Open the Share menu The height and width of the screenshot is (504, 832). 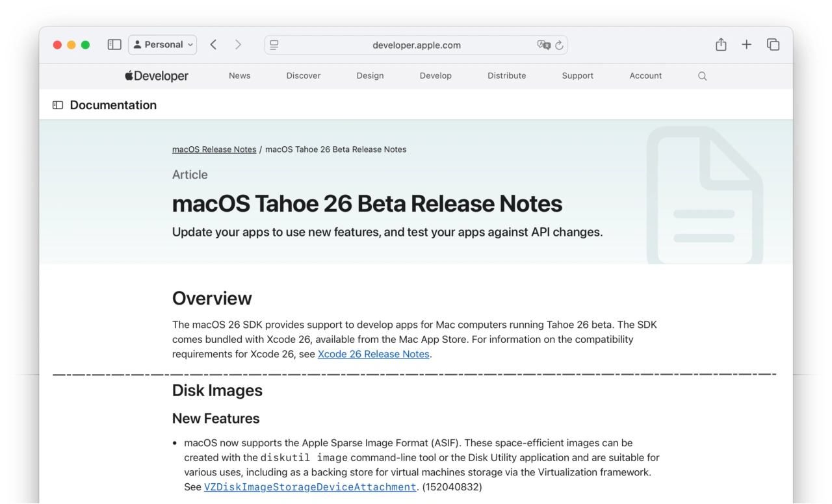click(x=721, y=45)
